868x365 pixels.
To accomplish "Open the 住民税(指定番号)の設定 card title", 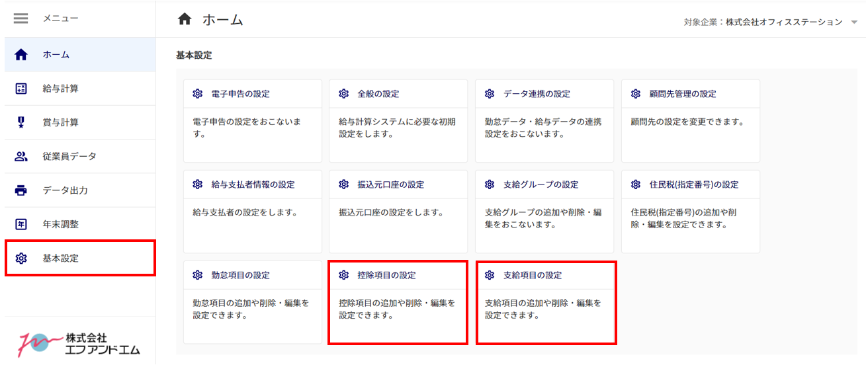I will 694,184.
